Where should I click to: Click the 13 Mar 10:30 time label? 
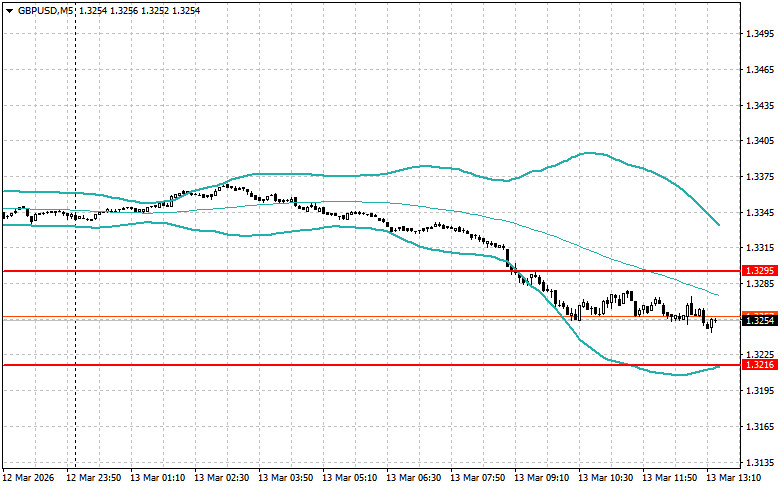coord(605,478)
